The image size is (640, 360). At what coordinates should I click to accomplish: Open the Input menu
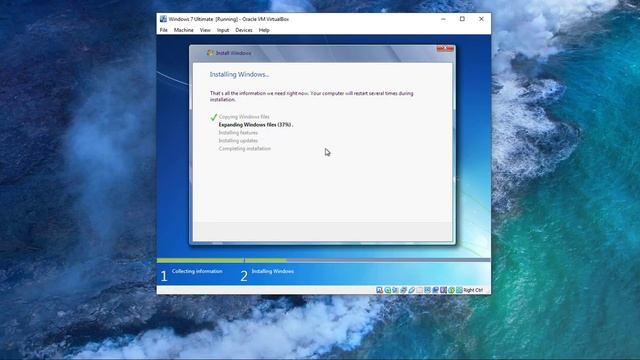click(x=223, y=30)
